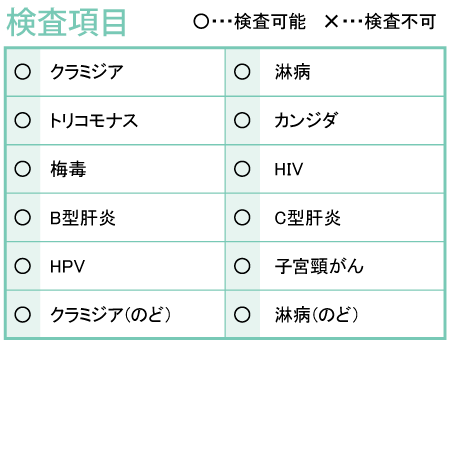Image resolution: width=450 pixels, height=450 pixels.
Task: Select the circle beside 淋病(のど)
Action: tap(242, 314)
